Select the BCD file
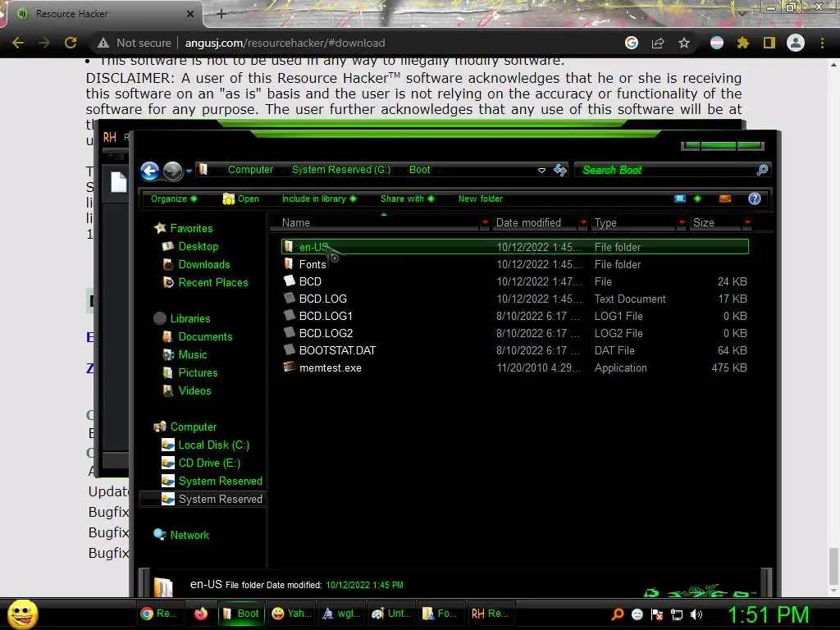 (x=514, y=281)
